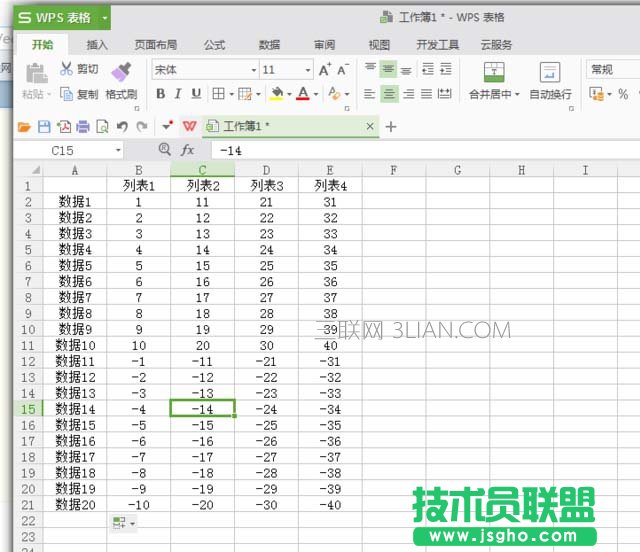
Task: Open file with the folder icon
Action: click(x=24, y=127)
